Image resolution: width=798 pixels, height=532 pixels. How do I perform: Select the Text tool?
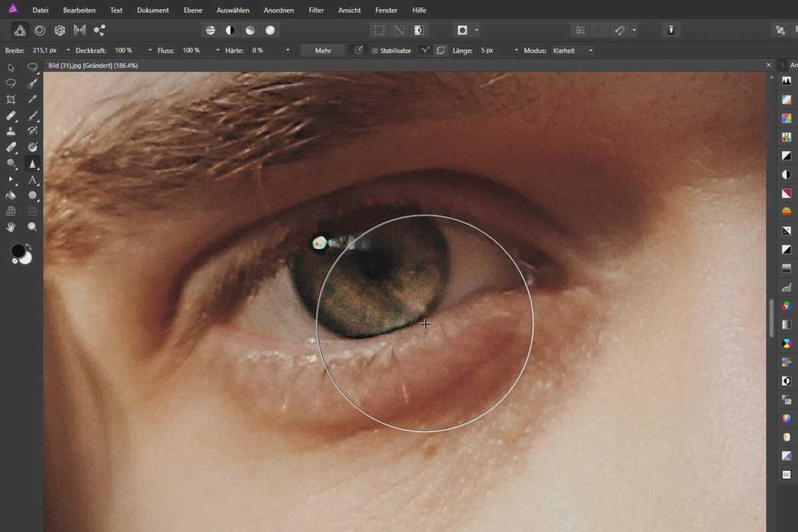coord(32,180)
